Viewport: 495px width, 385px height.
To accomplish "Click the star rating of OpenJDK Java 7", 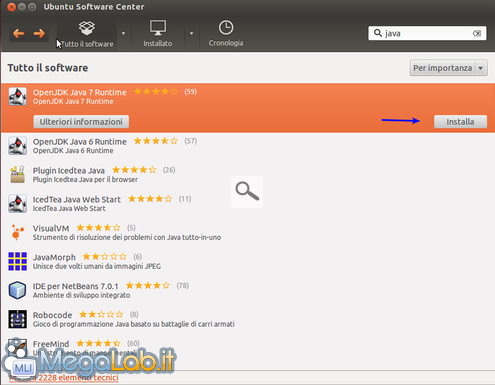I will point(156,91).
